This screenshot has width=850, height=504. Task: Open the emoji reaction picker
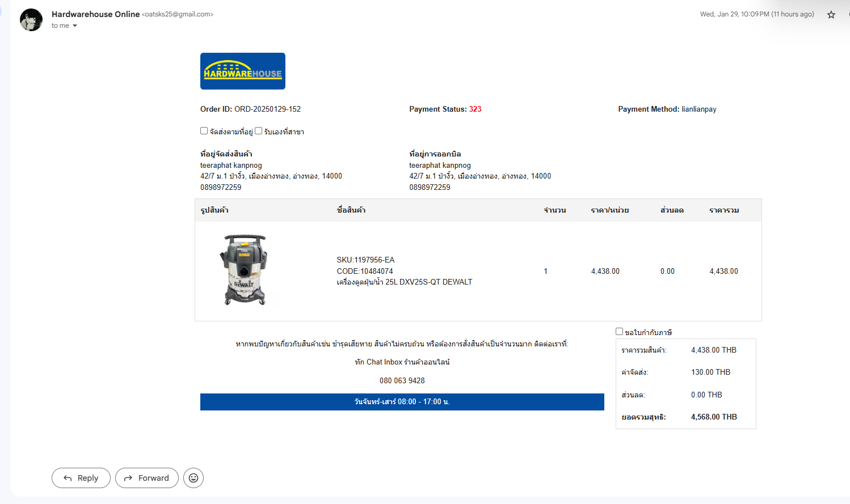(x=193, y=478)
